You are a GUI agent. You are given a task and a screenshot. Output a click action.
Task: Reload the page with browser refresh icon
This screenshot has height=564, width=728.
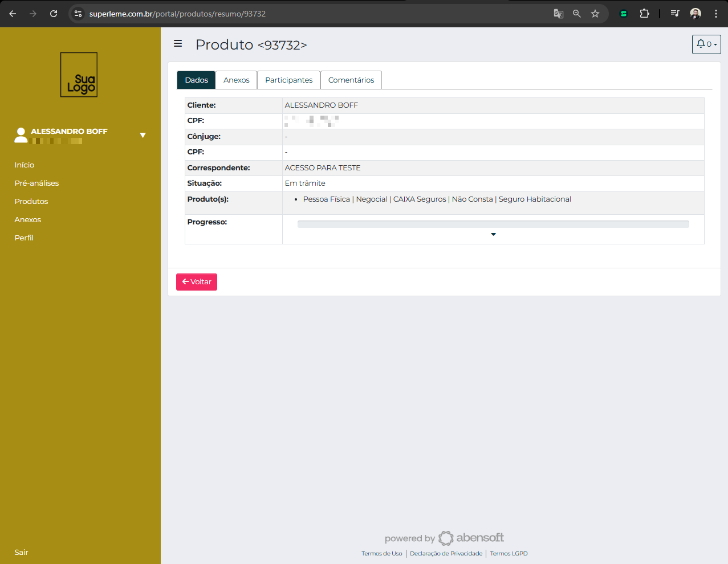pyautogui.click(x=54, y=14)
